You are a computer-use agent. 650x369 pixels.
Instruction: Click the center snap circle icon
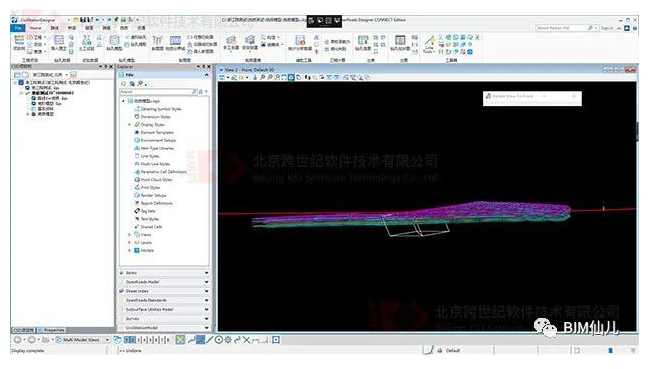(219, 340)
